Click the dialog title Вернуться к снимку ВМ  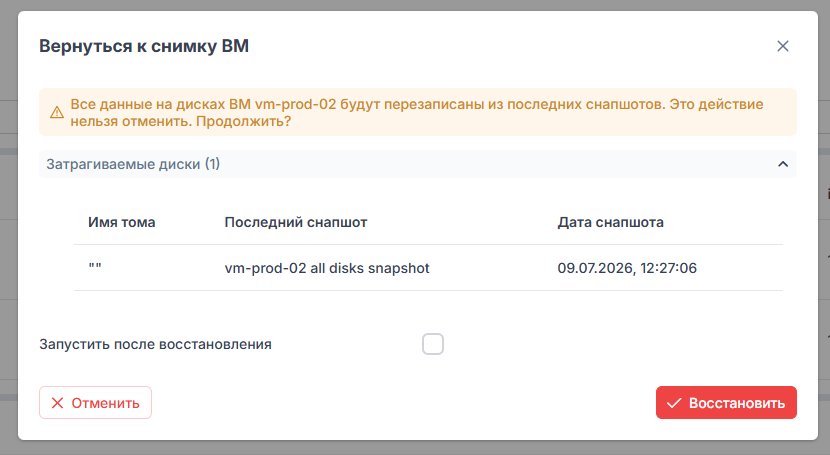[144, 46]
